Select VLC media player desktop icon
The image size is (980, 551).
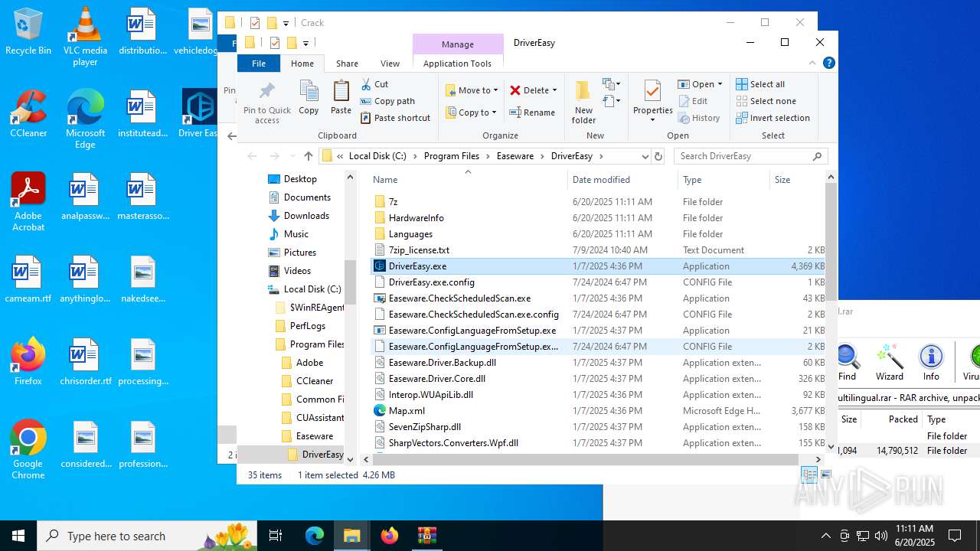[85, 37]
